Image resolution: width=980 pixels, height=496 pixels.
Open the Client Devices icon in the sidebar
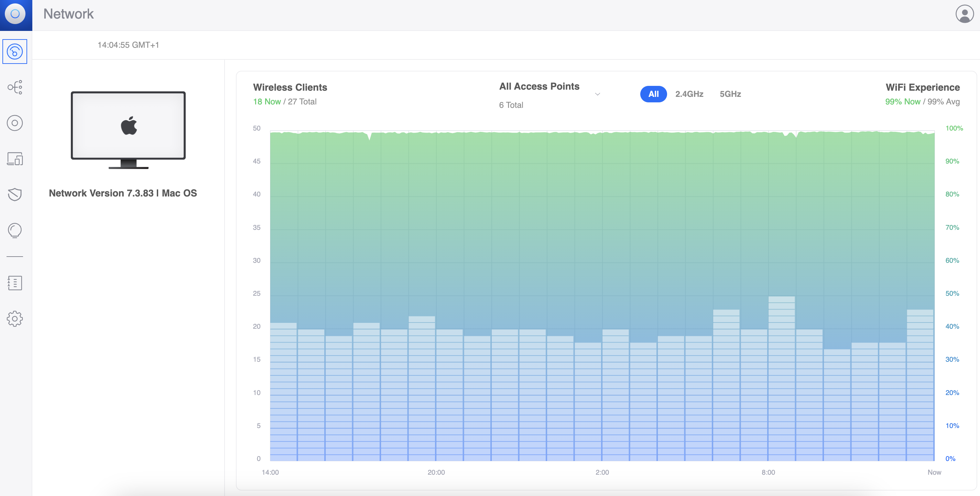tap(15, 158)
